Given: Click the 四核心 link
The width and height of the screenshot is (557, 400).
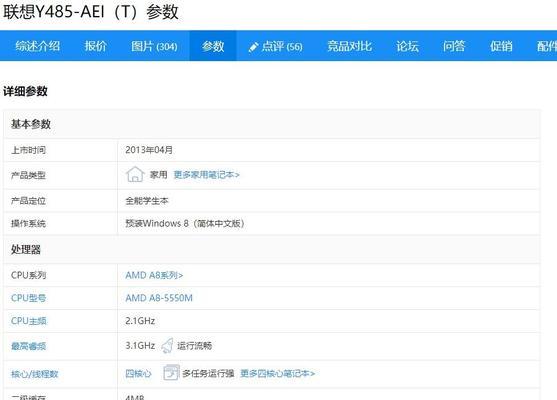Looking at the screenshot, I should tap(139, 374).
